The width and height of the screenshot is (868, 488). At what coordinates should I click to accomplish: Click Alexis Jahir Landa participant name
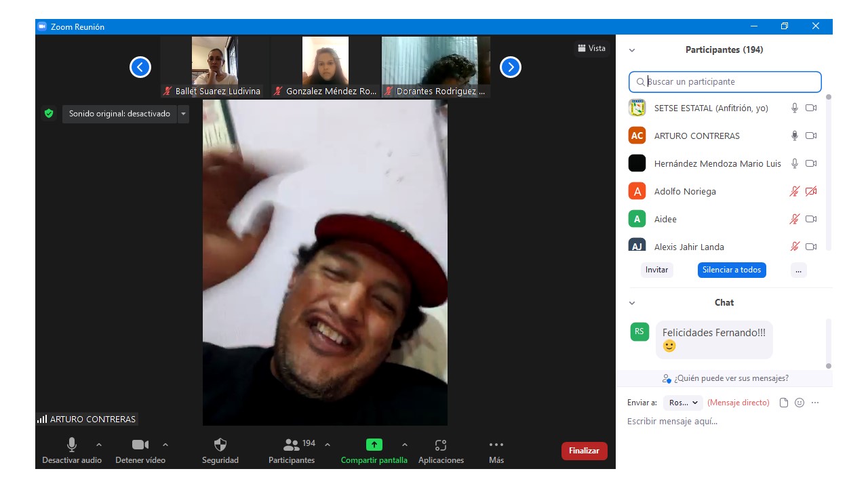(x=689, y=247)
